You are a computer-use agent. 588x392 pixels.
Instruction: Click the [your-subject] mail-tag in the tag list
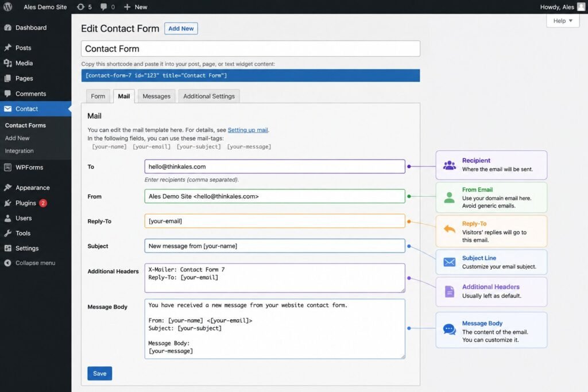click(x=199, y=146)
